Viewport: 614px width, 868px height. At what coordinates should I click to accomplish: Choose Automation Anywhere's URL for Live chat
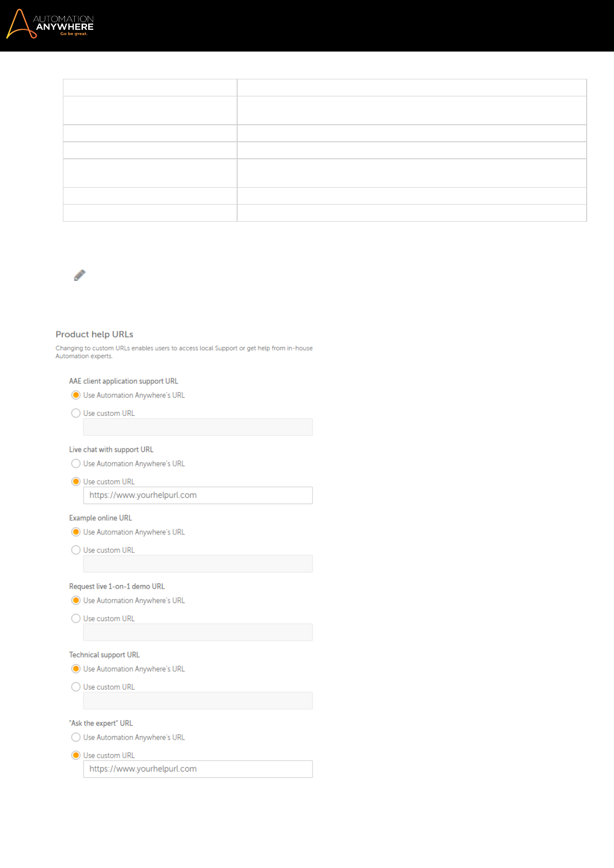pos(76,464)
